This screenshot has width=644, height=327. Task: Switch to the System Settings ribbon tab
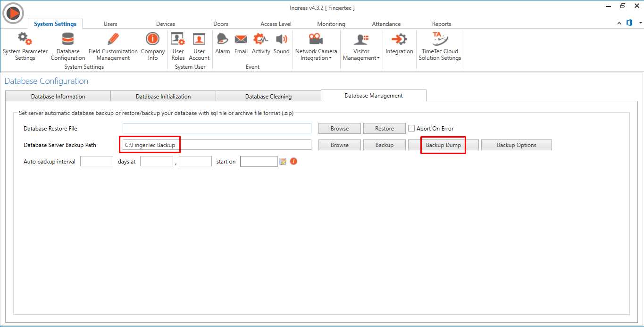pos(55,24)
